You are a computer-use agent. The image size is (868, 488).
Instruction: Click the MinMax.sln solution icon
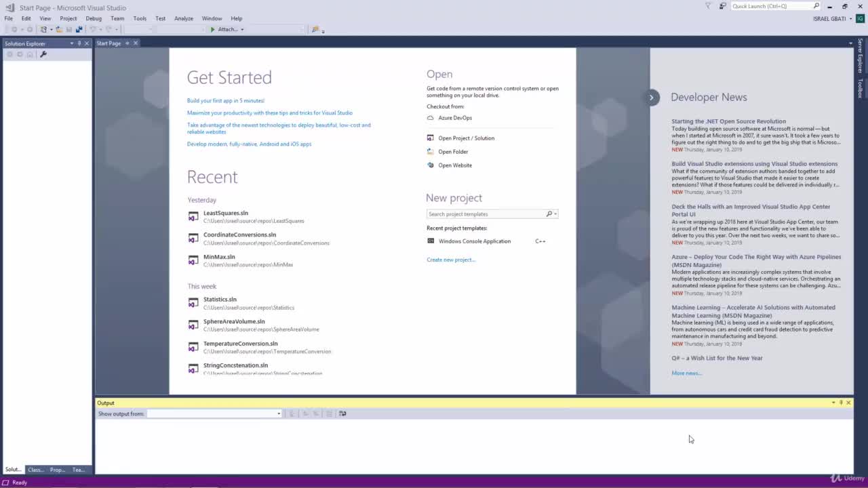pyautogui.click(x=193, y=260)
